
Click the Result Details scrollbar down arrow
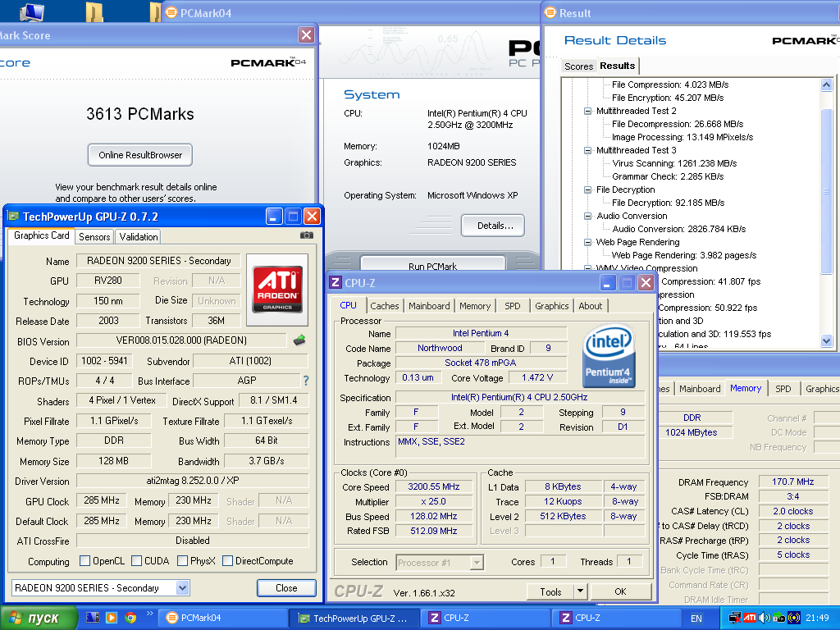(x=826, y=340)
